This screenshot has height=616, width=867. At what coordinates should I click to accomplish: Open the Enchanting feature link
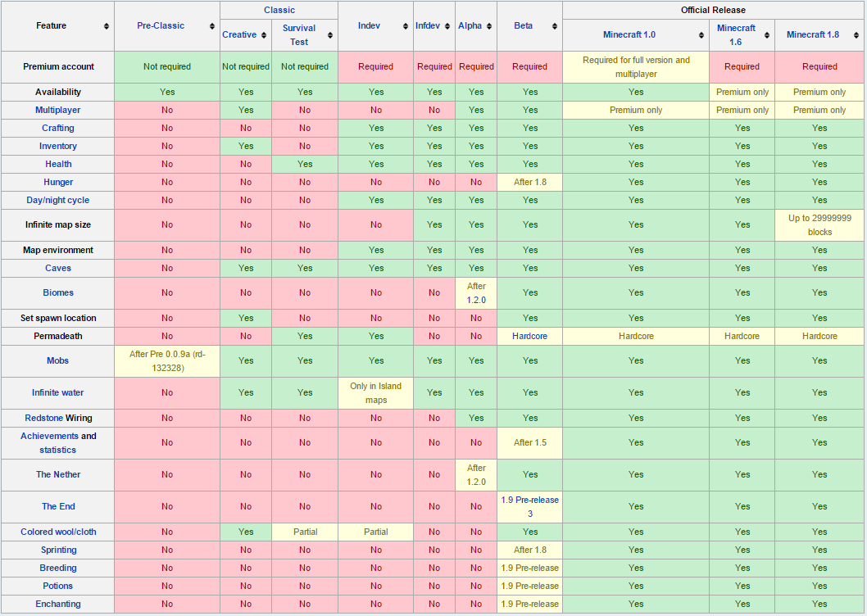[x=58, y=605]
